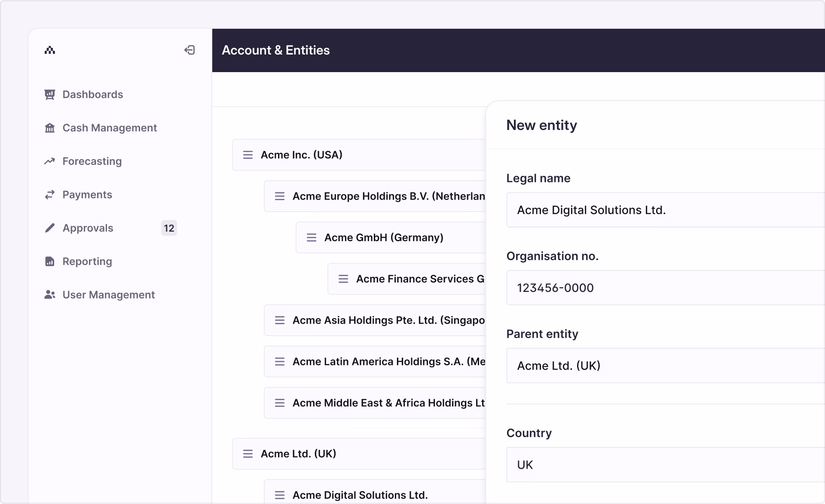The image size is (825, 504).
Task: Click the Cash Management bank icon
Action: (50, 128)
